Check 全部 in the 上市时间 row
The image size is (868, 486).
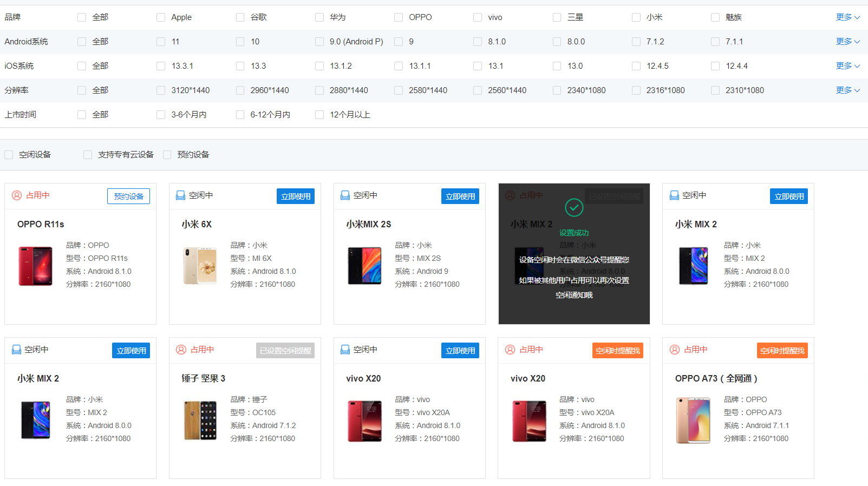82,115
